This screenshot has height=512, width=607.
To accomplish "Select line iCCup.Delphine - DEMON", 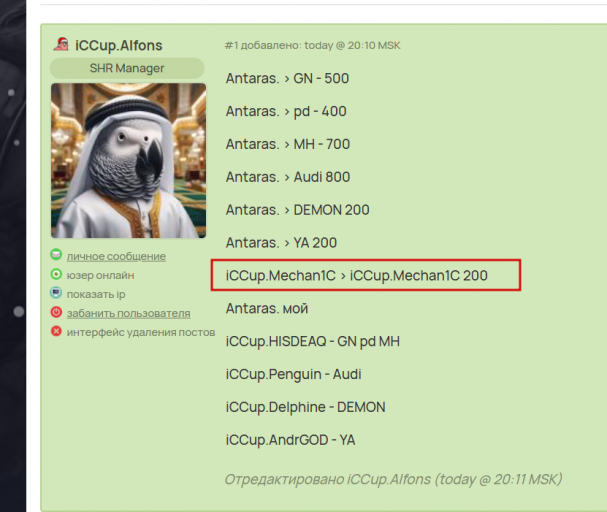I will click(x=305, y=408).
